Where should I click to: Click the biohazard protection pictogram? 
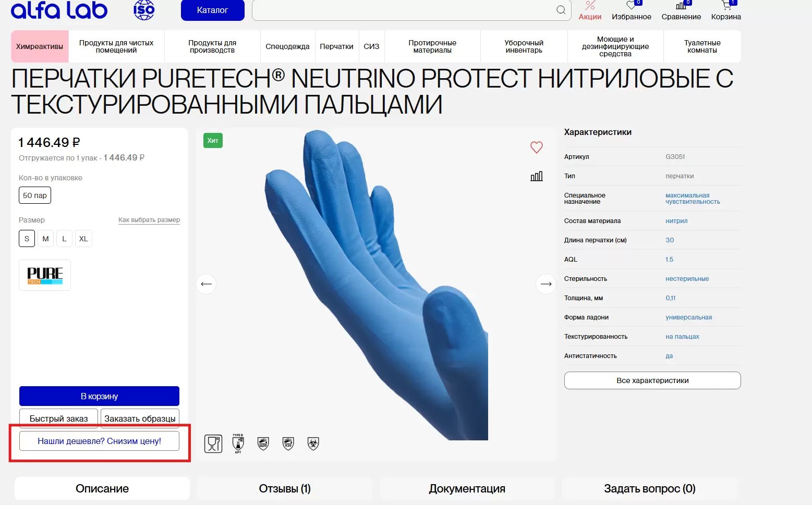tap(313, 444)
